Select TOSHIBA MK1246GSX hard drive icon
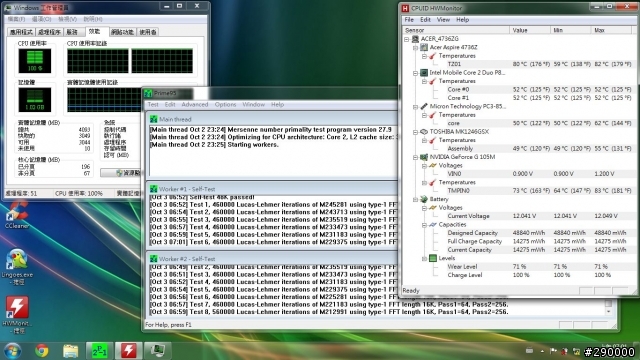Image resolution: width=640 pixels, height=360 pixels. (x=424, y=131)
